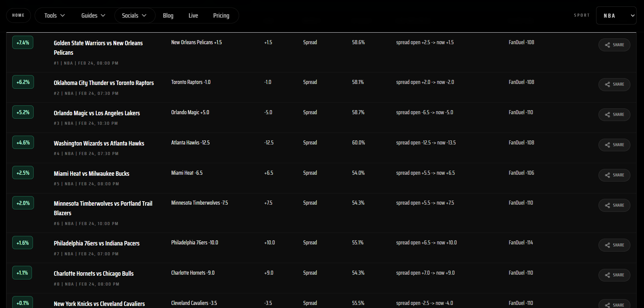Change the sport using the NBA selector

pos(616,15)
